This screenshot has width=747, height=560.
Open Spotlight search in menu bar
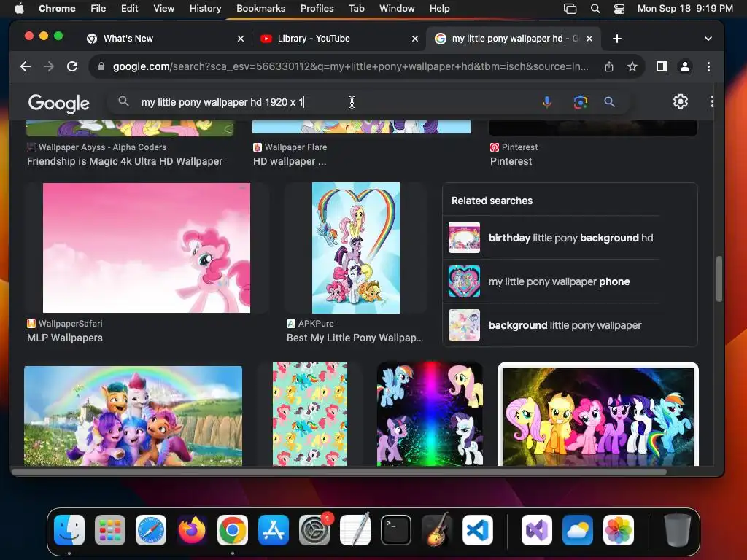click(x=595, y=9)
